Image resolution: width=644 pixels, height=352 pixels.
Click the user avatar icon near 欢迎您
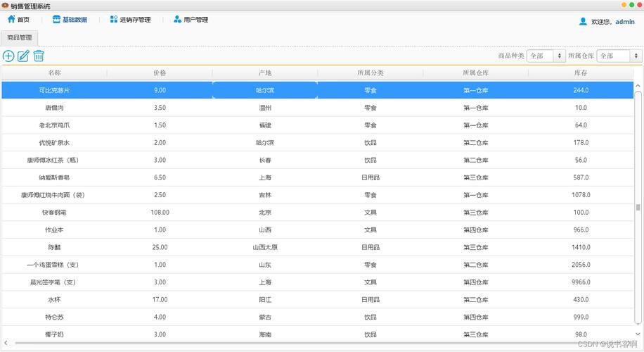point(583,22)
